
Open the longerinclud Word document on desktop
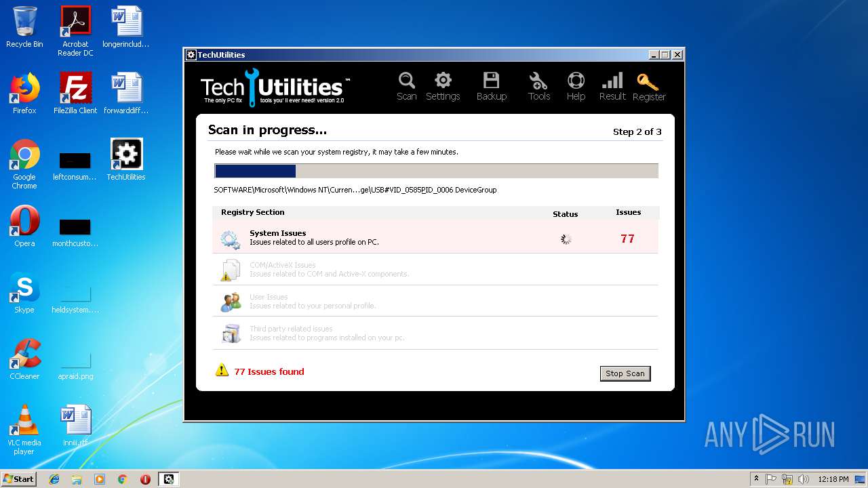pyautogui.click(x=126, y=27)
